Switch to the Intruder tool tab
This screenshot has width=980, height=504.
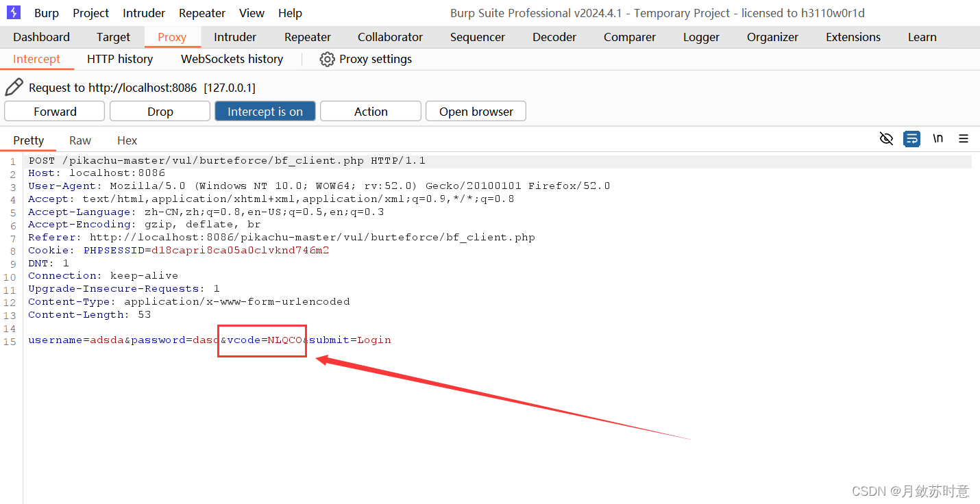[x=235, y=37]
